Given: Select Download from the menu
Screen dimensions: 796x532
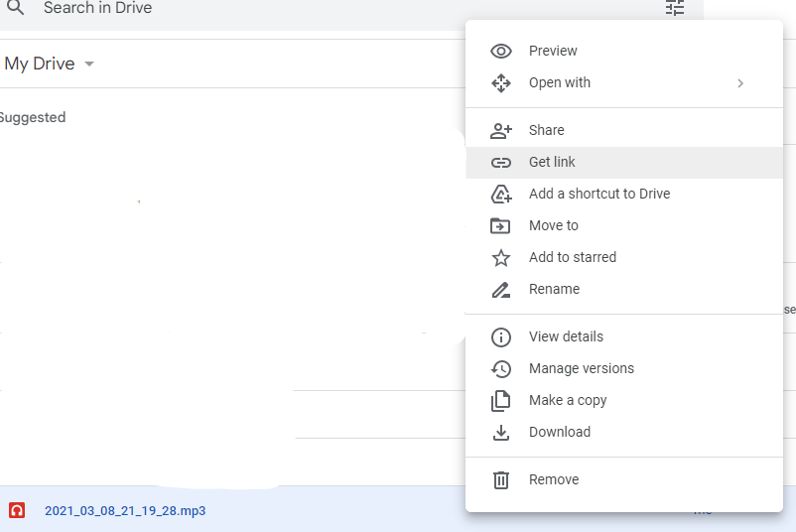Looking at the screenshot, I should (624, 432).
